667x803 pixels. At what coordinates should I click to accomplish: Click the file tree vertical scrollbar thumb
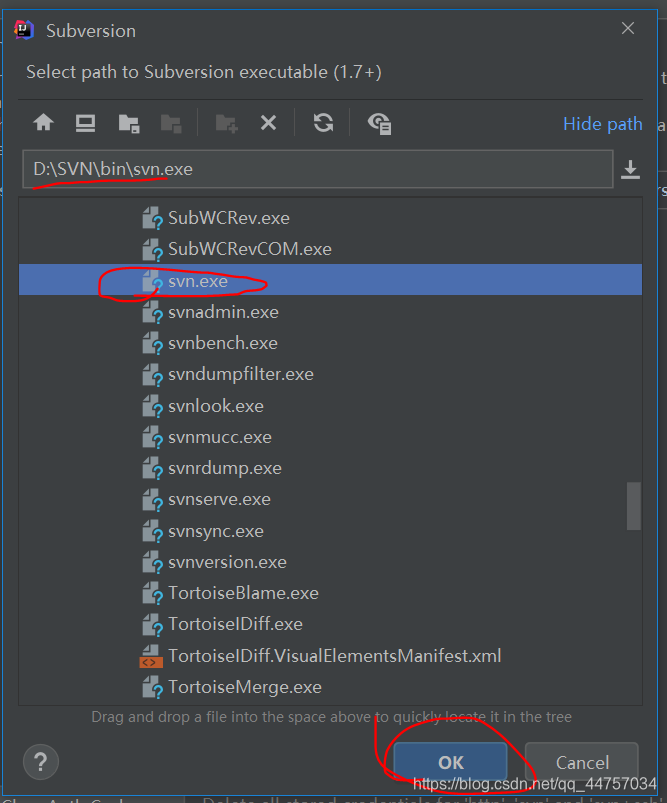[634, 506]
